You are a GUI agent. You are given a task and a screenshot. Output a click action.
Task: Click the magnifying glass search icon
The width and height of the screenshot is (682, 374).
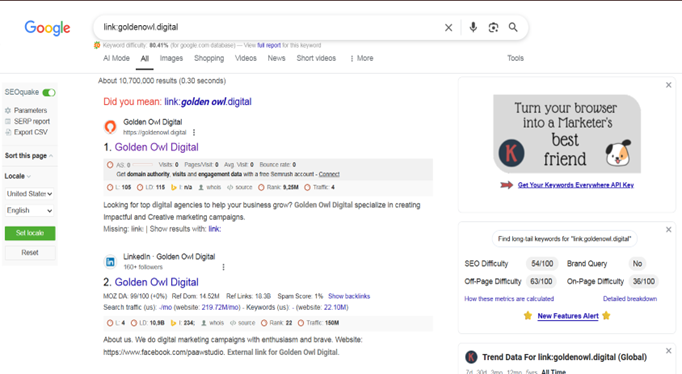[513, 27]
